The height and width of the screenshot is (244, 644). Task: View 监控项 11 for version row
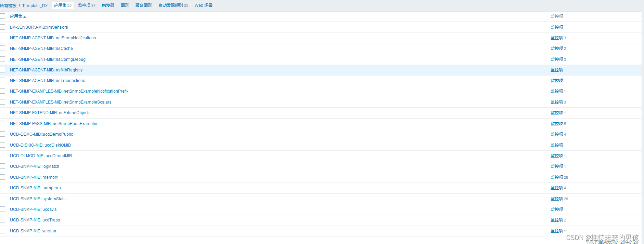click(559, 231)
